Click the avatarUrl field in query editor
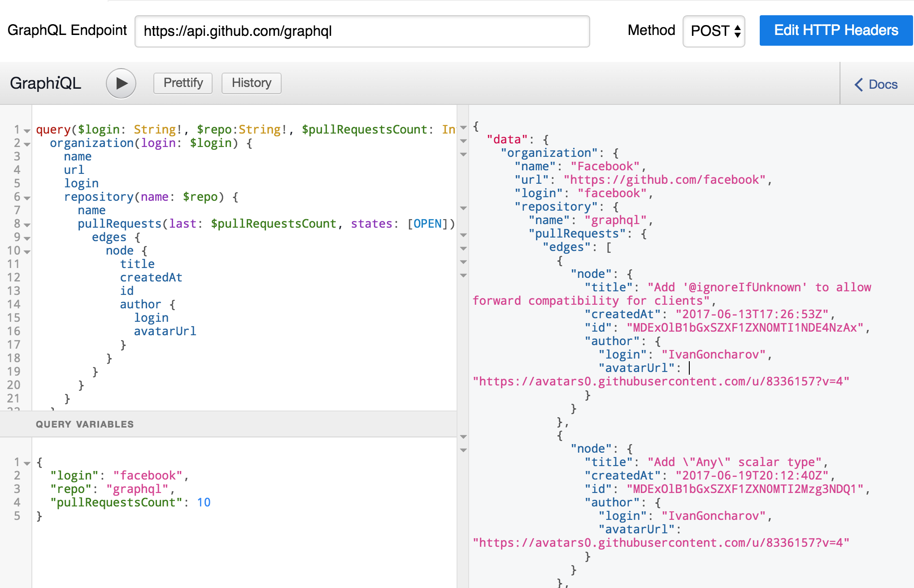 tap(165, 331)
